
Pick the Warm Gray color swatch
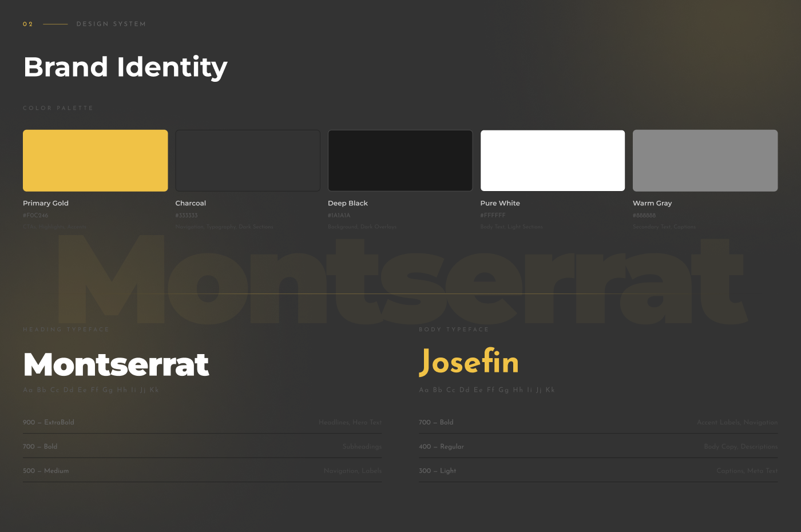click(x=705, y=161)
